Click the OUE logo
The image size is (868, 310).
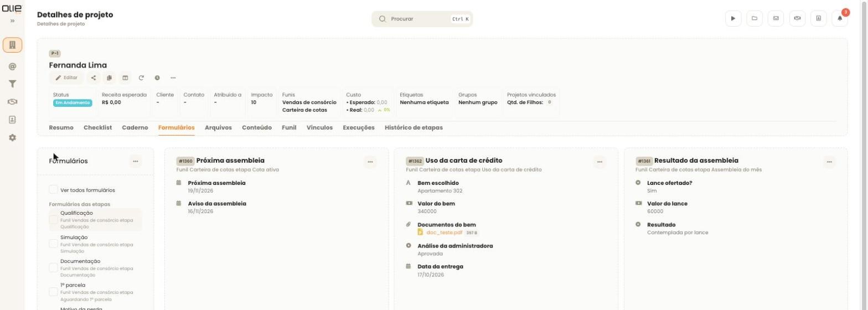coord(11,8)
